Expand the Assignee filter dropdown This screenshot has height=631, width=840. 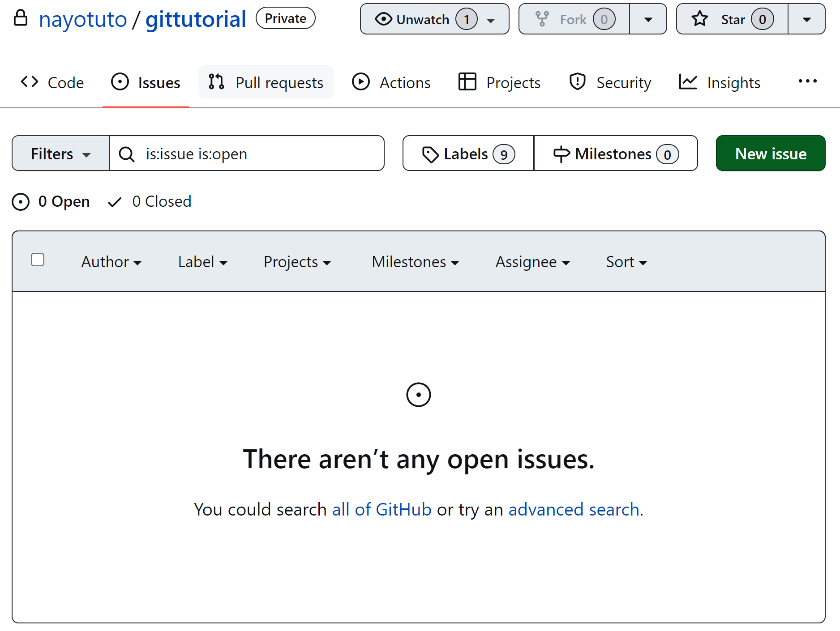pos(533,262)
